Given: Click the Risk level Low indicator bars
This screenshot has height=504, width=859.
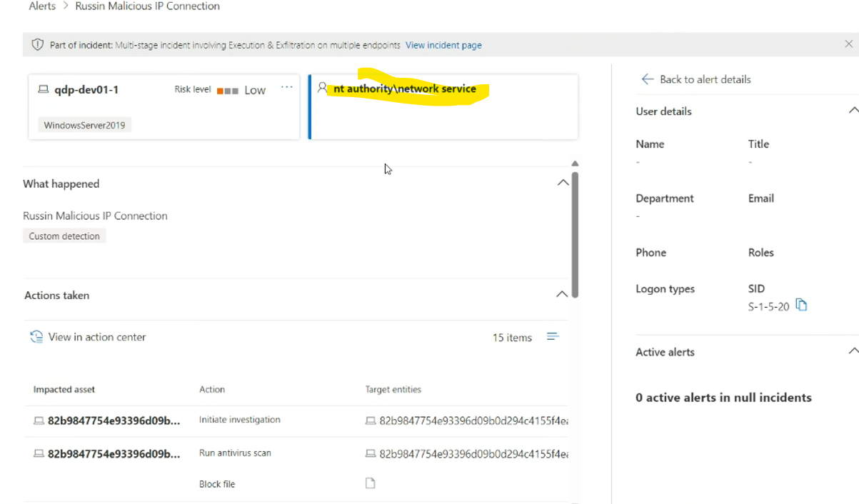Looking at the screenshot, I should coord(228,90).
